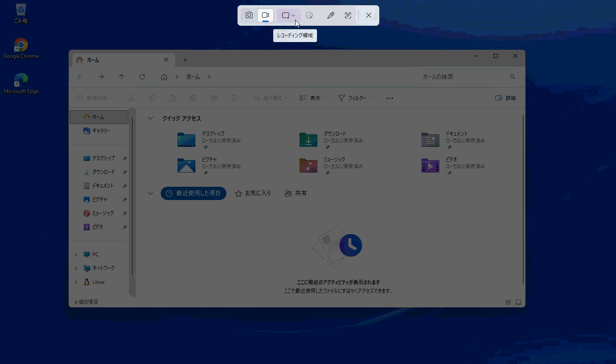Click the trash delete icon
The image size is (616, 364).
pos(235,98)
